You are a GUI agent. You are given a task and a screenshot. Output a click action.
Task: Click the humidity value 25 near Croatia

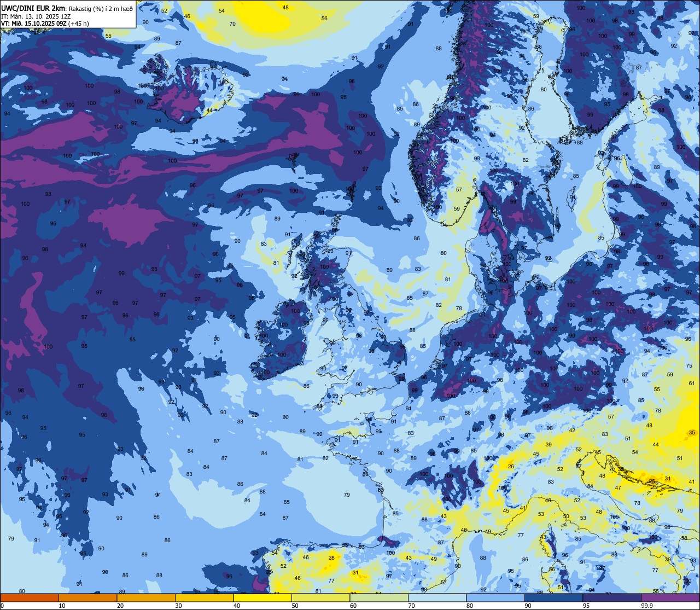pyautogui.click(x=652, y=481)
